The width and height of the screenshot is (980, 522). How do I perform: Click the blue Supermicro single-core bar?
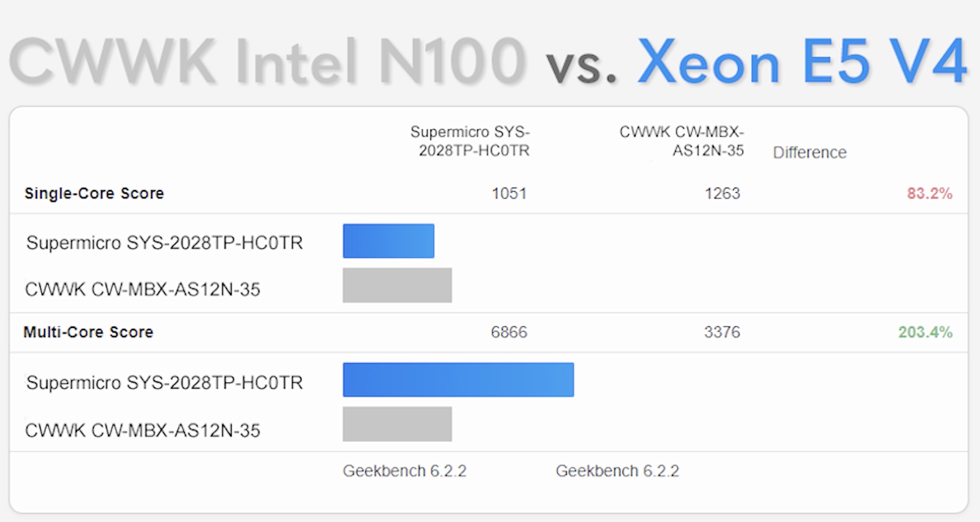point(389,241)
